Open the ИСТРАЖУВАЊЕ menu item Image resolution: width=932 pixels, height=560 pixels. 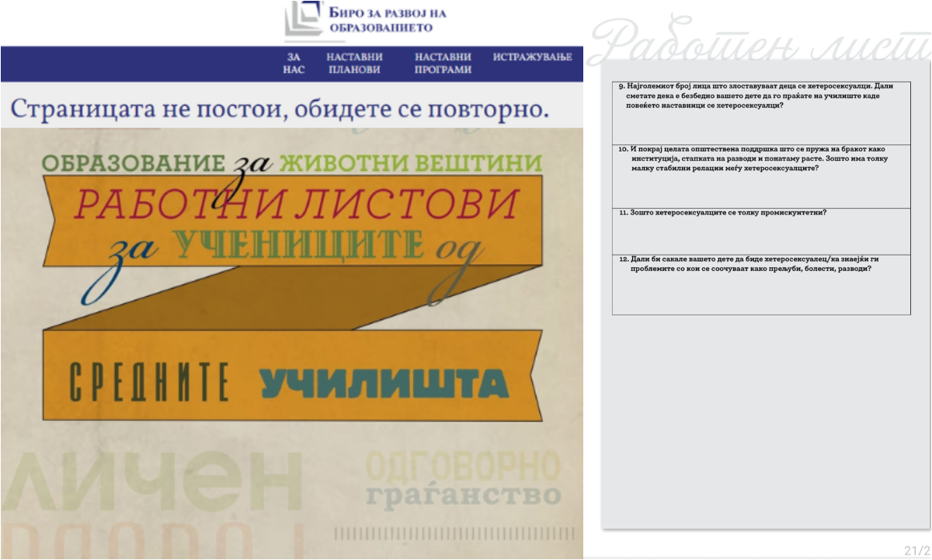point(532,57)
